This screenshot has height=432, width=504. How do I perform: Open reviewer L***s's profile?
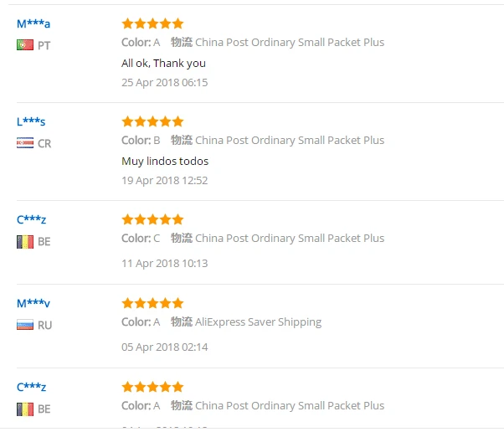pos(31,121)
